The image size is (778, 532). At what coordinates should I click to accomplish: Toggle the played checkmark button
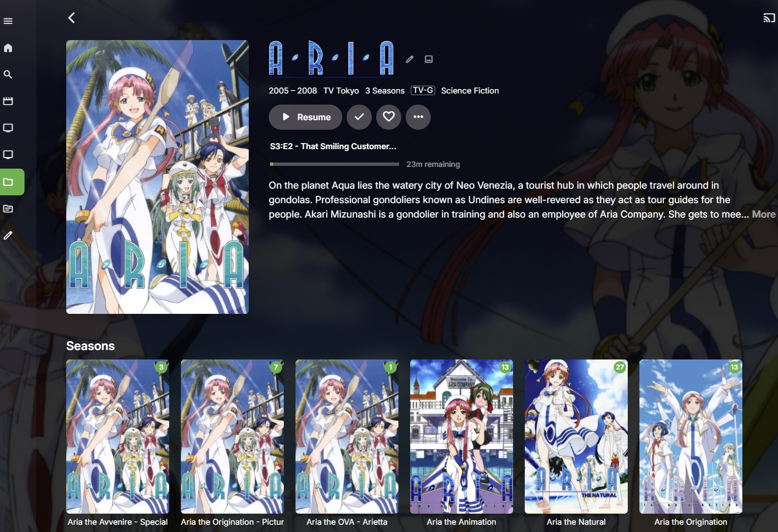[359, 117]
